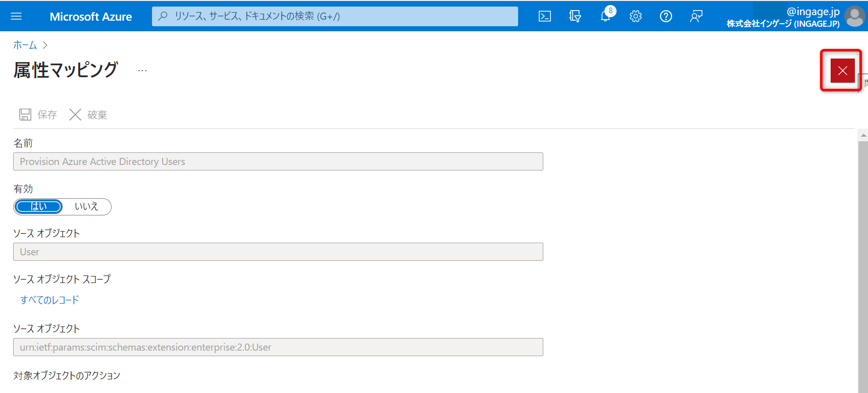This screenshot has height=393, width=868.
Task: Click the Microsoft Azure logo text
Action: (91, 17)
